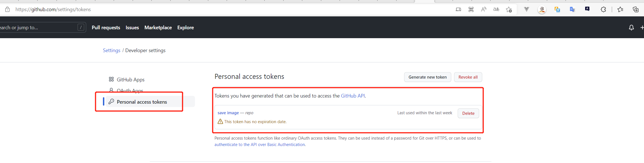Viewport: 644px width, 163px height.
Task: Click Generate new token button
Action: [427, 77]
